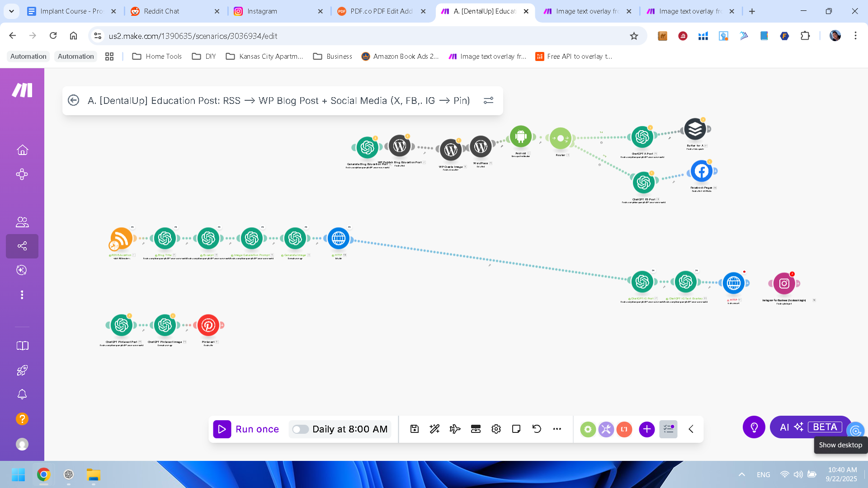Click the Run once button
This screenshot has height=488, width=868.
[247, 429]
